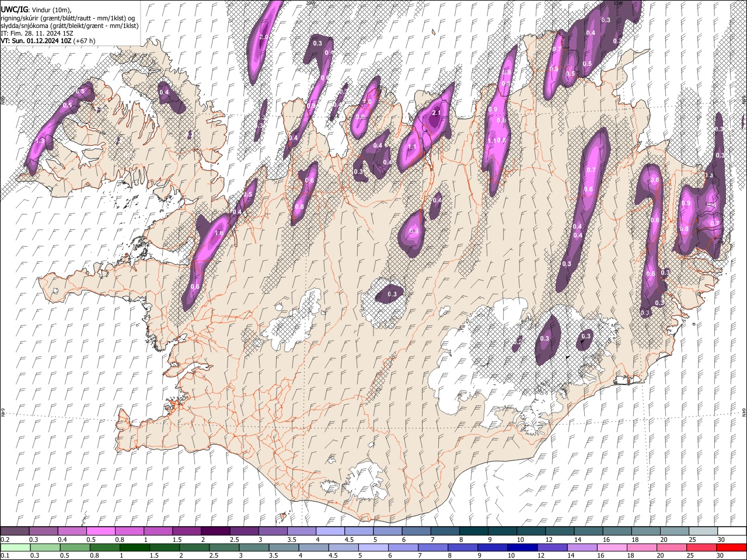Select the light grey top-row swatch between 25 and 30
This screenshot has height=560, width=747.
pos(703,531)
